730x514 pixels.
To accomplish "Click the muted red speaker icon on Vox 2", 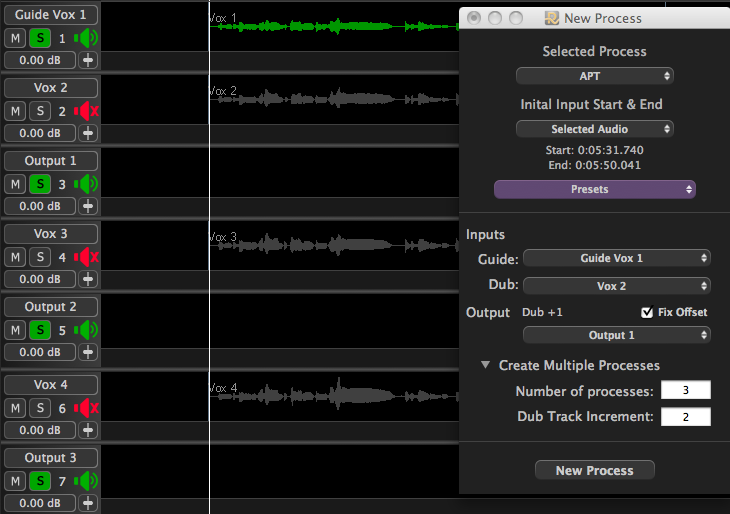I will [x=87, y=111].
